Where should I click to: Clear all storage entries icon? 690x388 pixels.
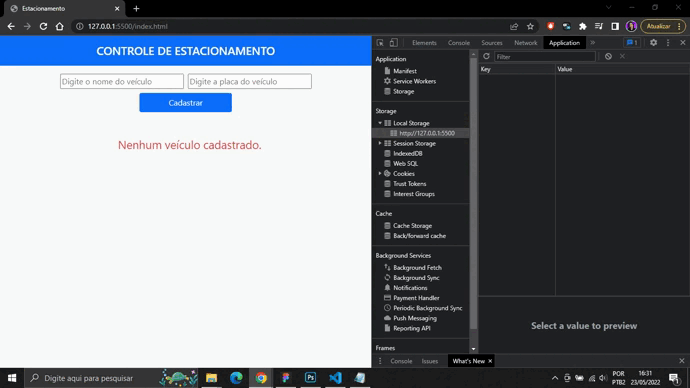click(608, 56)
